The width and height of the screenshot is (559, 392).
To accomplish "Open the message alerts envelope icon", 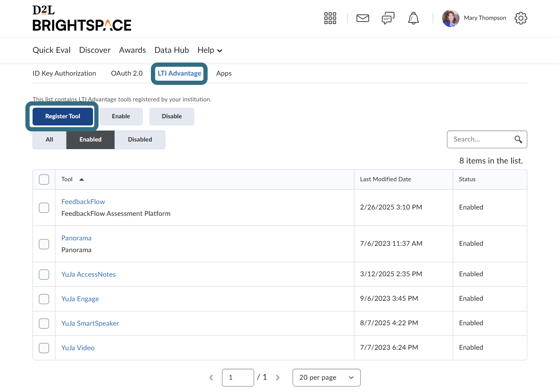I will [363, 18].
